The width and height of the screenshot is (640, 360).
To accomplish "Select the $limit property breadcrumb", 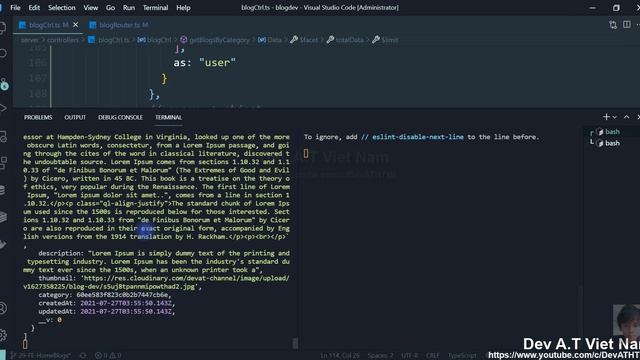I will coord(385,40).
